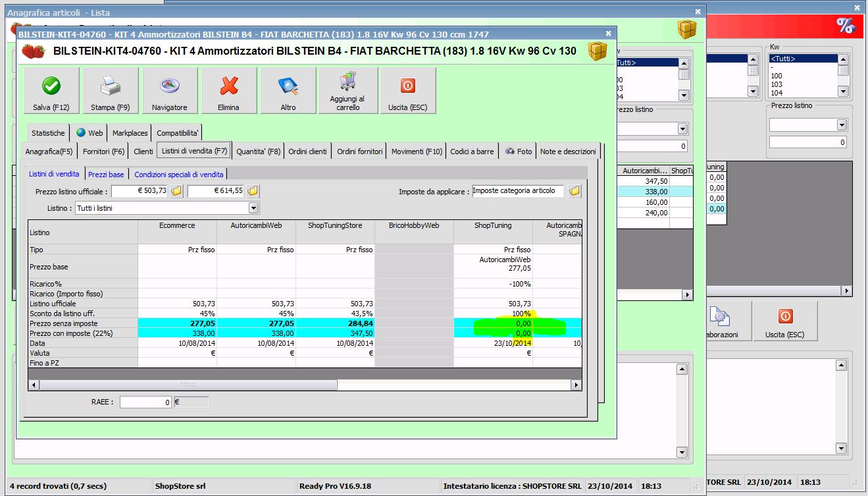Open the Ordini clienti tab
The height and width of the screenshot is (496, 868).
pos(307,152)
